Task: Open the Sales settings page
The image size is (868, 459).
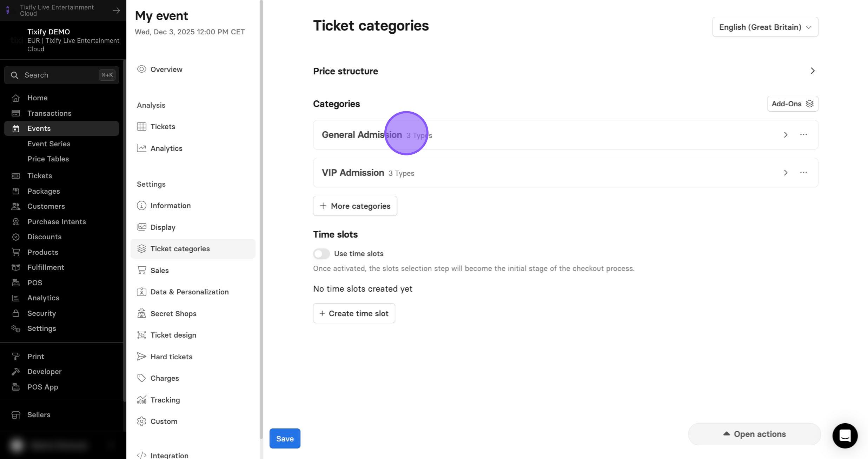Action: (x=193, y=271)
